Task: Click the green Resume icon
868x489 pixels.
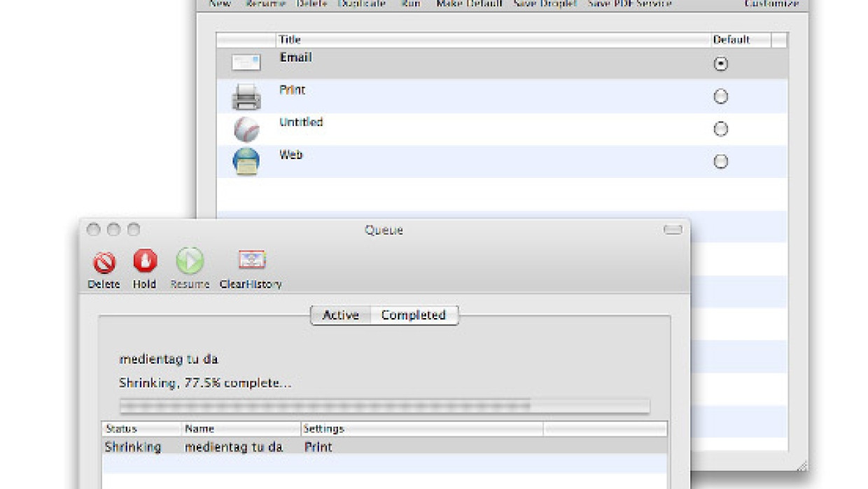Action: coord(190,262)
